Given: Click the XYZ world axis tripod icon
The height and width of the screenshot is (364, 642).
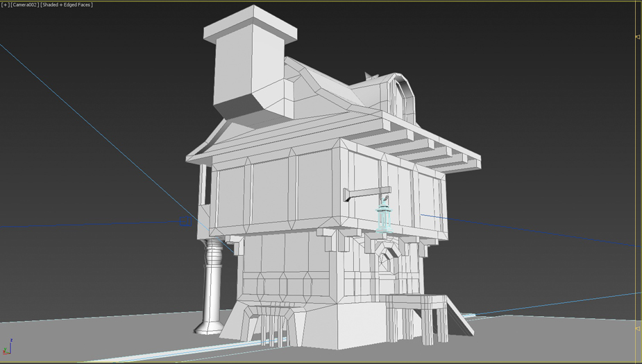Looking at the screenshot, I should click(x=8, y=347).
